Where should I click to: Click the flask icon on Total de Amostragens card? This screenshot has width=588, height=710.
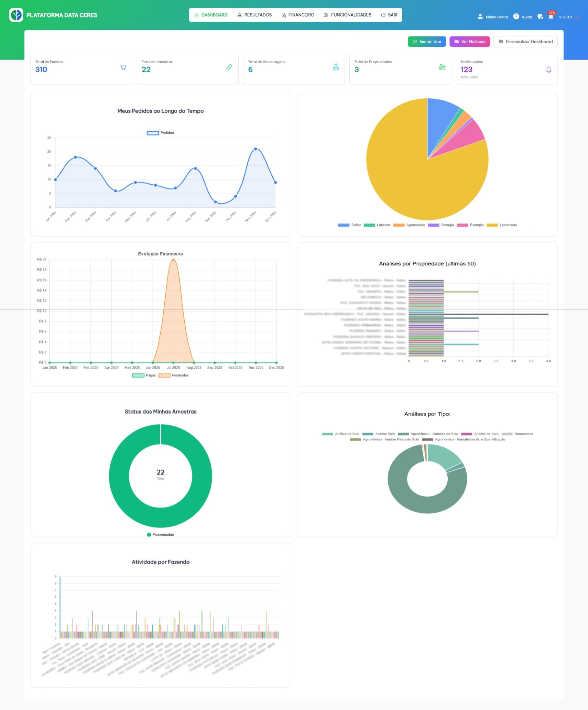336,67
